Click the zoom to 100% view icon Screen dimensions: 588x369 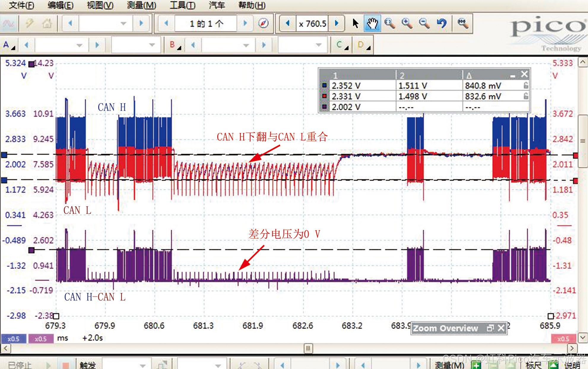click(x=463, y=23)
